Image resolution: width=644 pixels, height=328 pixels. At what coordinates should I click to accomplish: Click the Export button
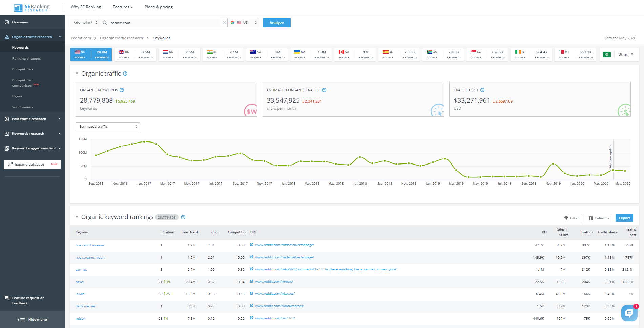click(624, 218)
